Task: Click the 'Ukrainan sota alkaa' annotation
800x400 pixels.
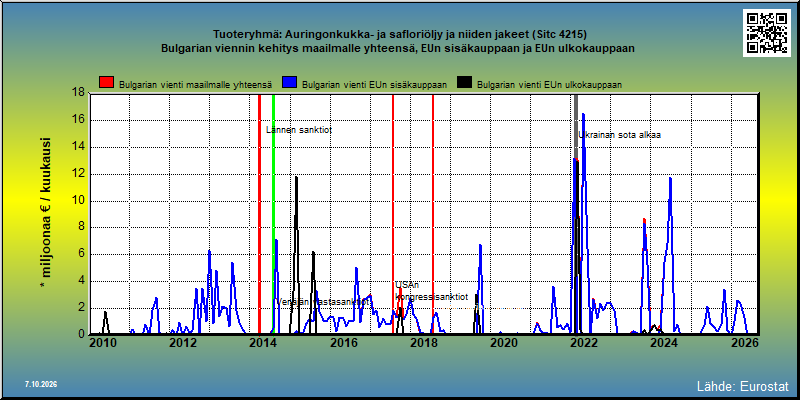Action: click(x=619, y=135)
